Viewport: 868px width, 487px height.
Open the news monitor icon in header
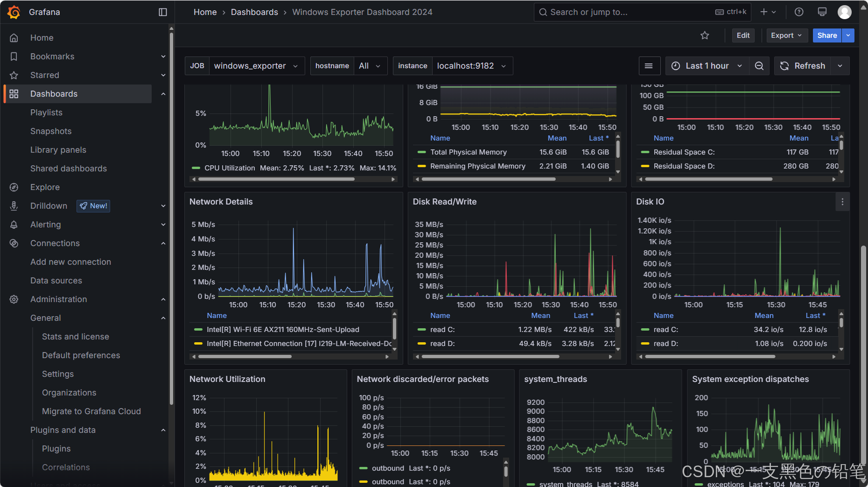pyautogui.click(x=822, y=12)
